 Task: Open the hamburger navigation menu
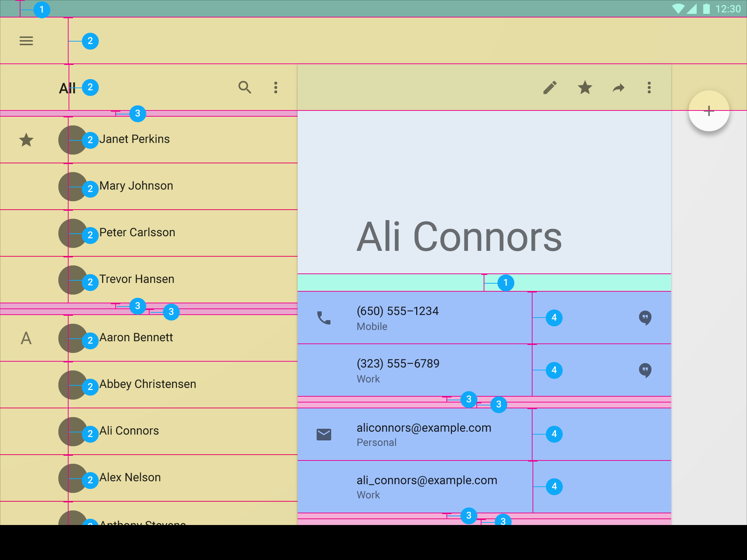pyautogui.click(x=26, y=41)
